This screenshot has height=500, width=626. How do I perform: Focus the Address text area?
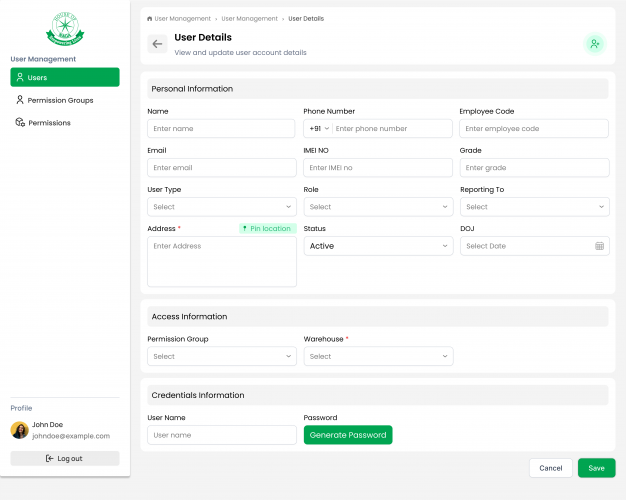222,262
